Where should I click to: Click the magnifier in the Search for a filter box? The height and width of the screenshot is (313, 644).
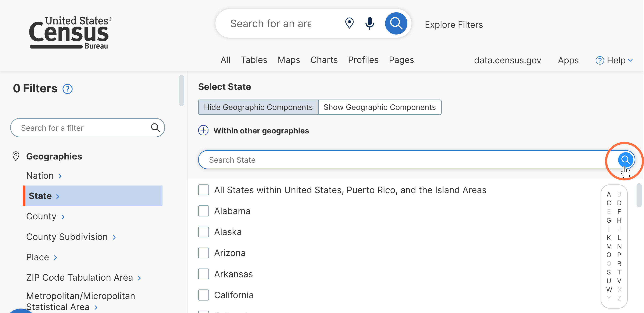(155, 128)
